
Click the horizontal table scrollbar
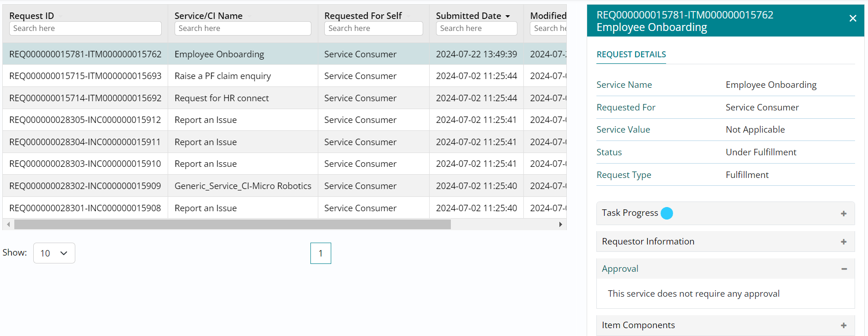pyautogui.click(x=232, y=225)
